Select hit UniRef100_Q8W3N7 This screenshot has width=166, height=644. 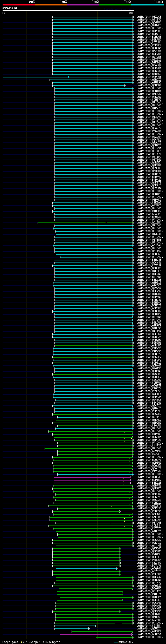pyautogui.click(x=149, y=85)
